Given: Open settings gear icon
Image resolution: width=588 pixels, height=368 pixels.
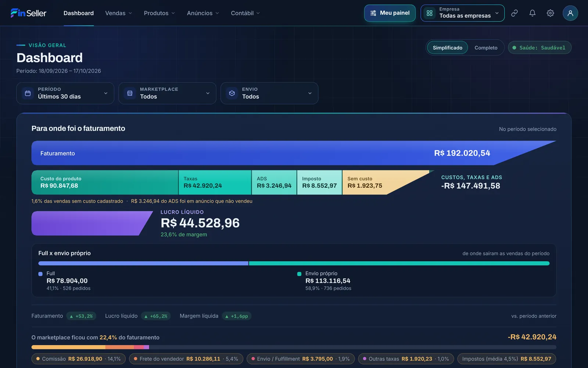Looking at the screenshot, I should click(x=550, y=13).
